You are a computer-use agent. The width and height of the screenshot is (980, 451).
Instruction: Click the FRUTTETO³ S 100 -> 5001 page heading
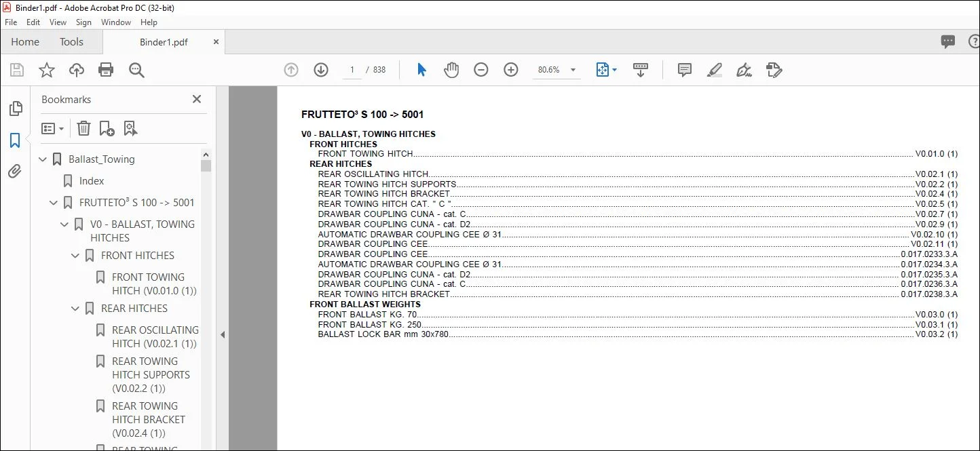tap(362, 115)
